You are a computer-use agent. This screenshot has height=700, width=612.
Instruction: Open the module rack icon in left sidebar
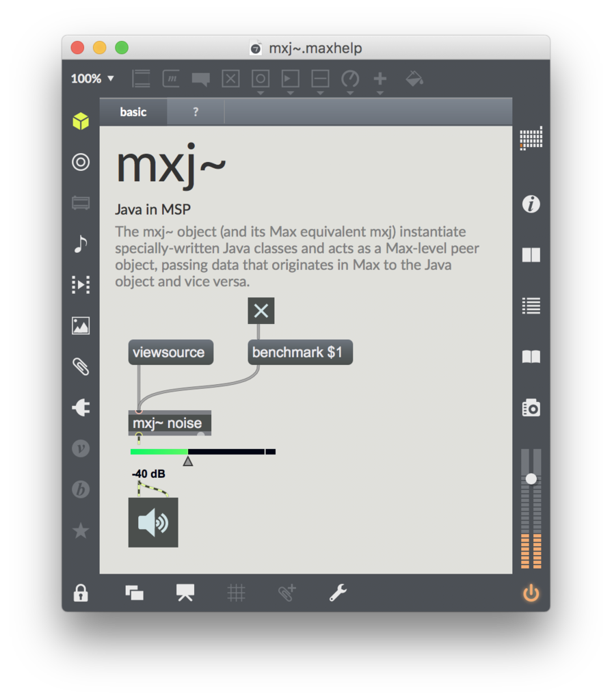81,203
